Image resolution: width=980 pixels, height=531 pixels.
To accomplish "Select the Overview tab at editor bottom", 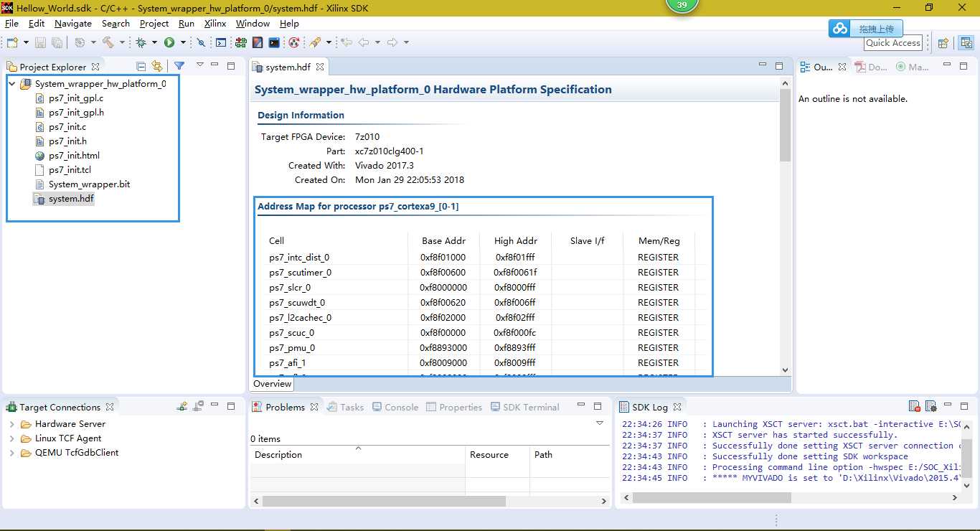I will (273, 384).
